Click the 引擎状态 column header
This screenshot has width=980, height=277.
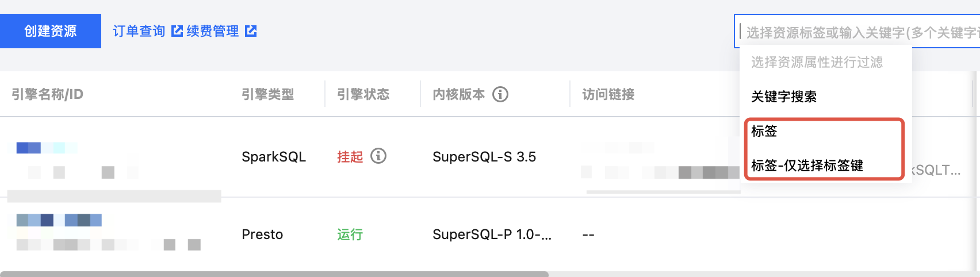[363, 94]
